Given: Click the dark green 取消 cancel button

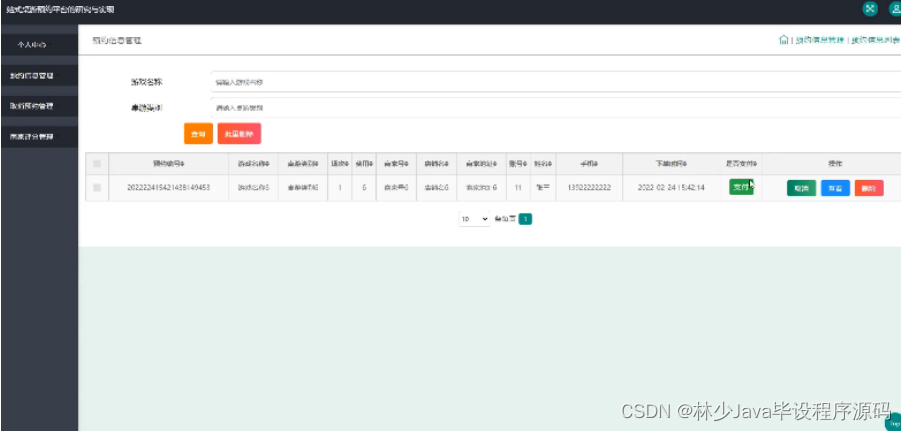Looking at the screenshot, I should pos(801,188).
